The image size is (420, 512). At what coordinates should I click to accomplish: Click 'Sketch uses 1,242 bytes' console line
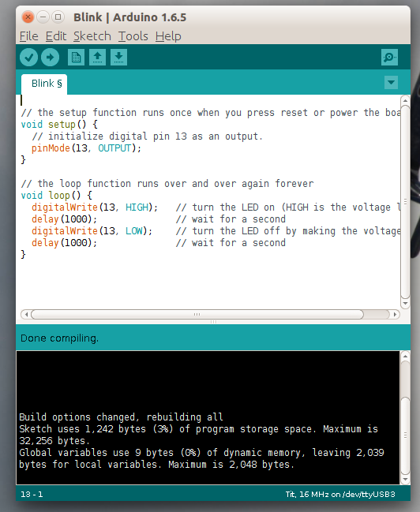(x=198, y=429)
